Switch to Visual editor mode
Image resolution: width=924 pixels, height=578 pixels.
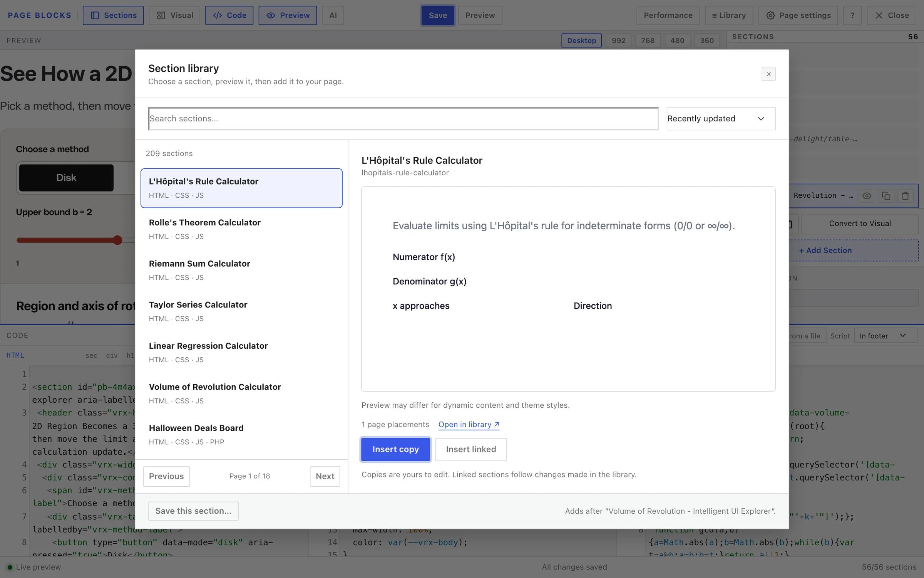[x=174, y=15]
